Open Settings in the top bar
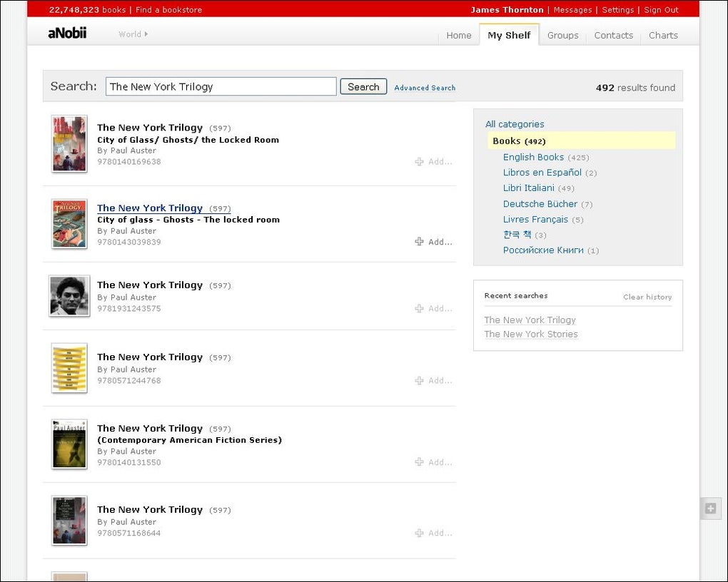 coord(617,10)
